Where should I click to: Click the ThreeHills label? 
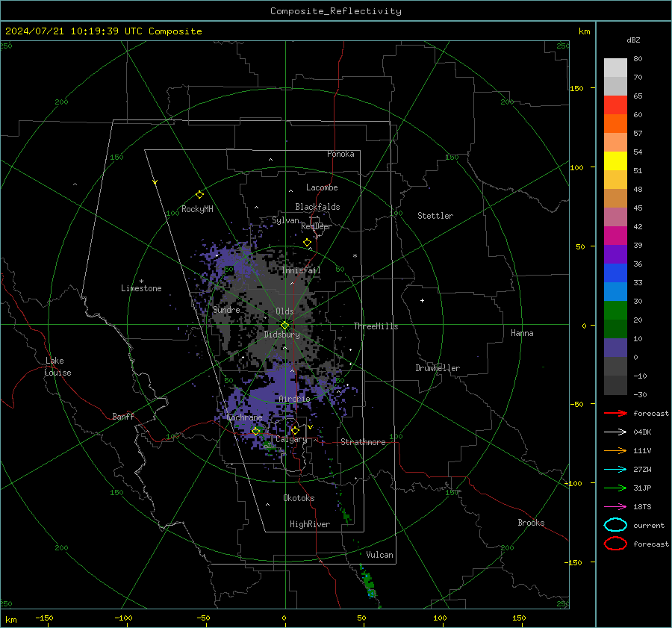pyautogui.click(x=376, y=326)
